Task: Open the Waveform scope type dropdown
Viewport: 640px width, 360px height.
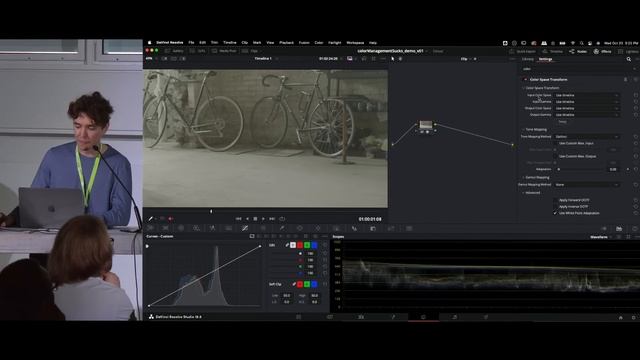Action: [601, 237]
